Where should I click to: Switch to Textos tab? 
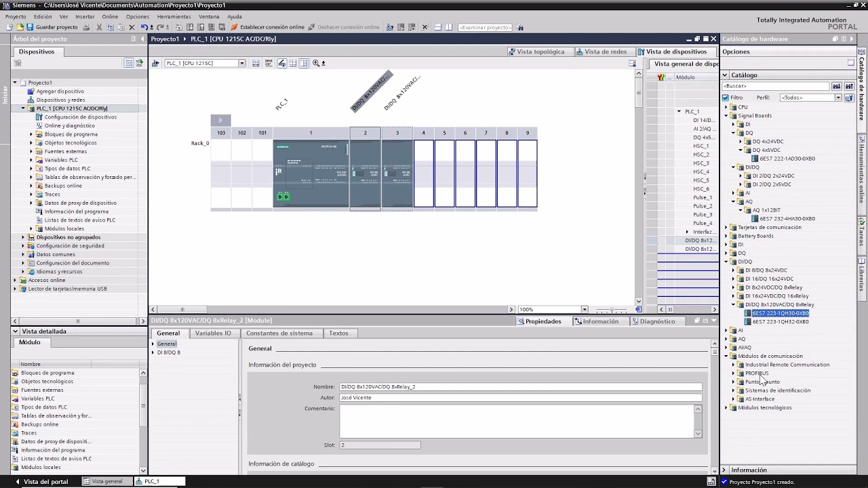click(x=338, y=333)
